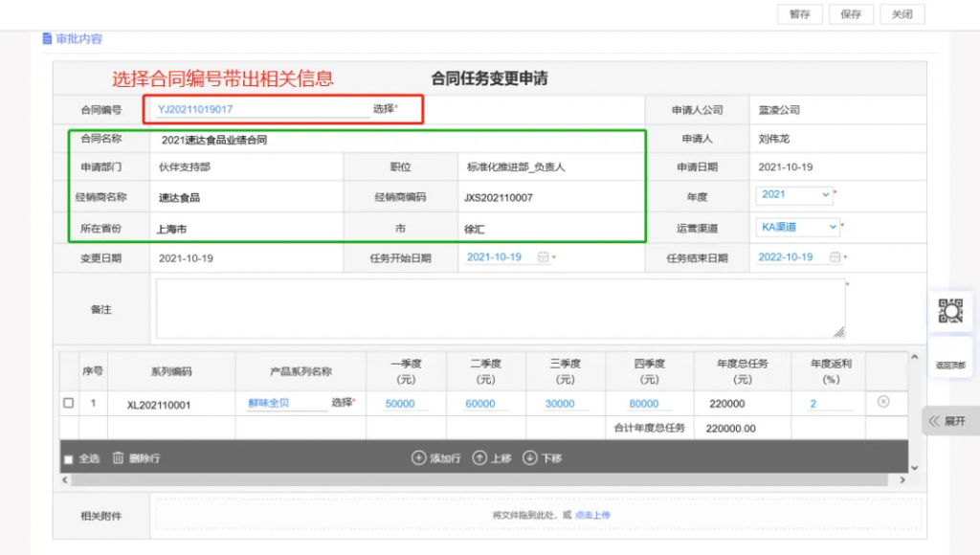Click the remove row icon in row 1
Screen dimensions: 980x555
pos(883,402)
